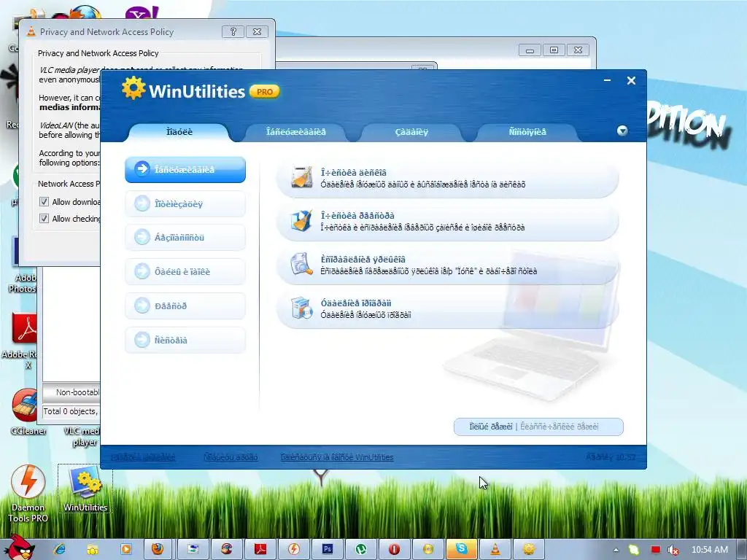Select the highlighted 'Îáñëóæèâàíèå' sidebar category
Image resolution: width=747 pixels, height=560 pixels.
[185, 169]
